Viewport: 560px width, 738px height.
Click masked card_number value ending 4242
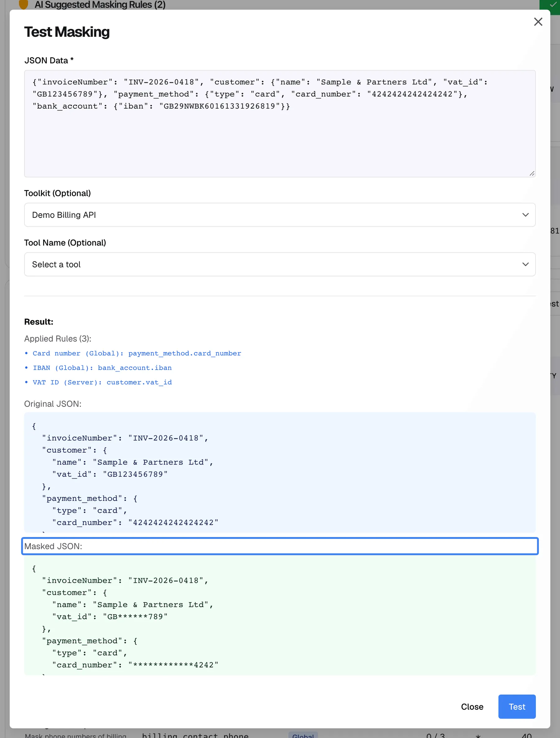(x=173, y=665)
